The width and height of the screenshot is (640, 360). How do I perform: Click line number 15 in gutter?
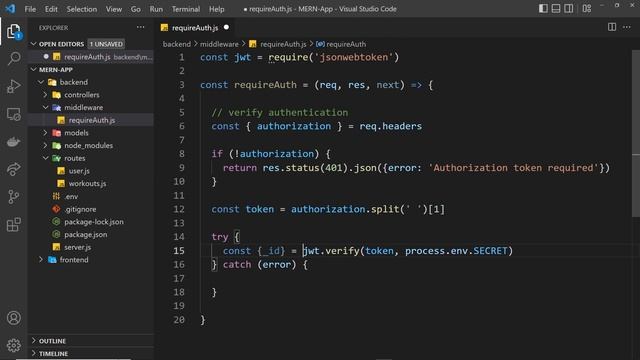tap(179, 250)
